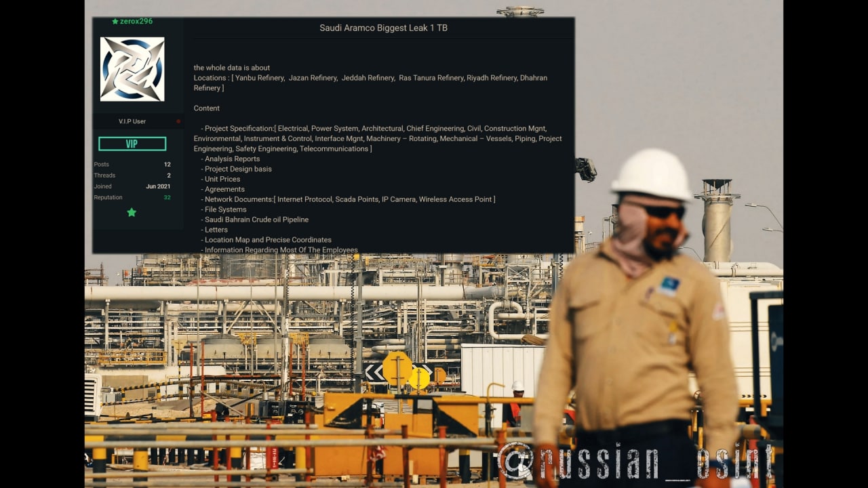
Task: Open the Reputation value 32
Action: [167, 197]
